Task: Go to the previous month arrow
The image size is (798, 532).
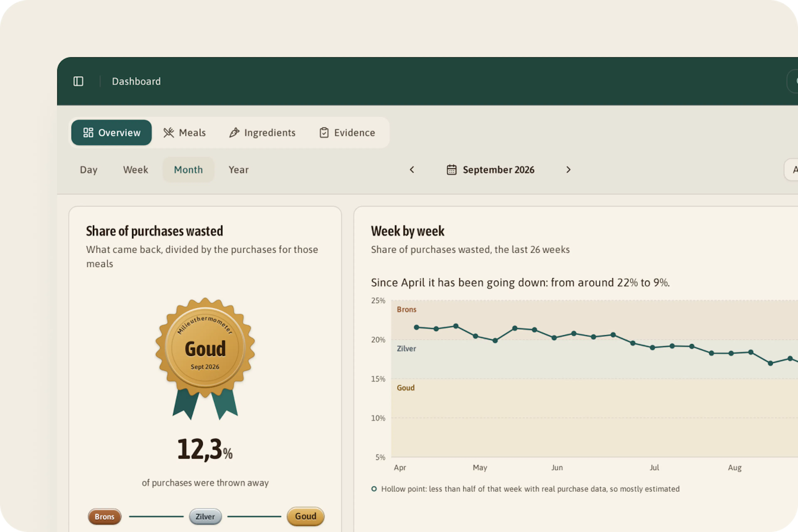Action: coord(412,170)
